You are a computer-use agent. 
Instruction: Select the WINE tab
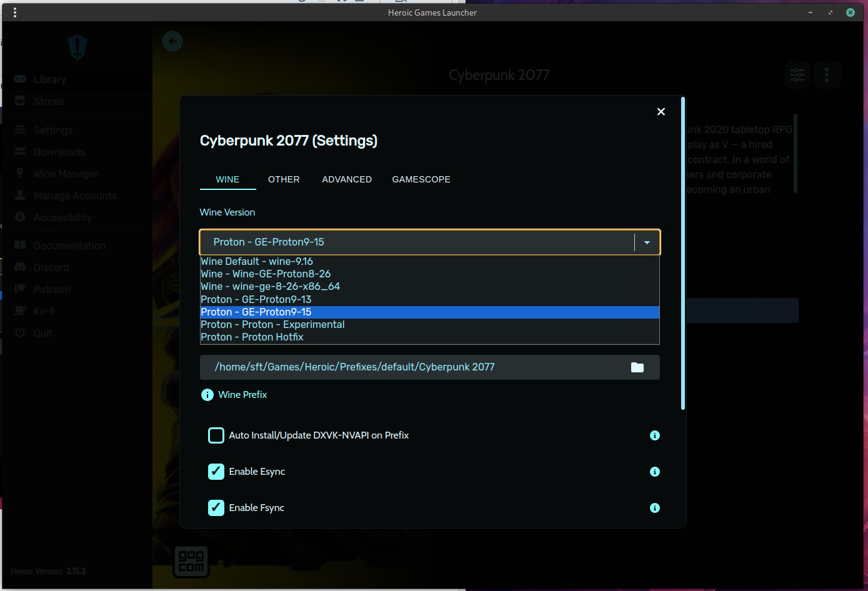(x=227, y=179)
